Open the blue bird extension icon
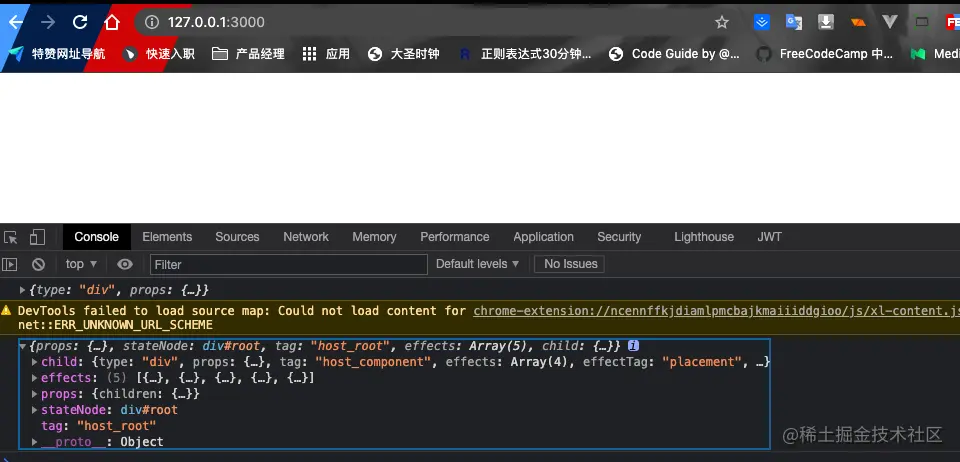 (762, 23)
